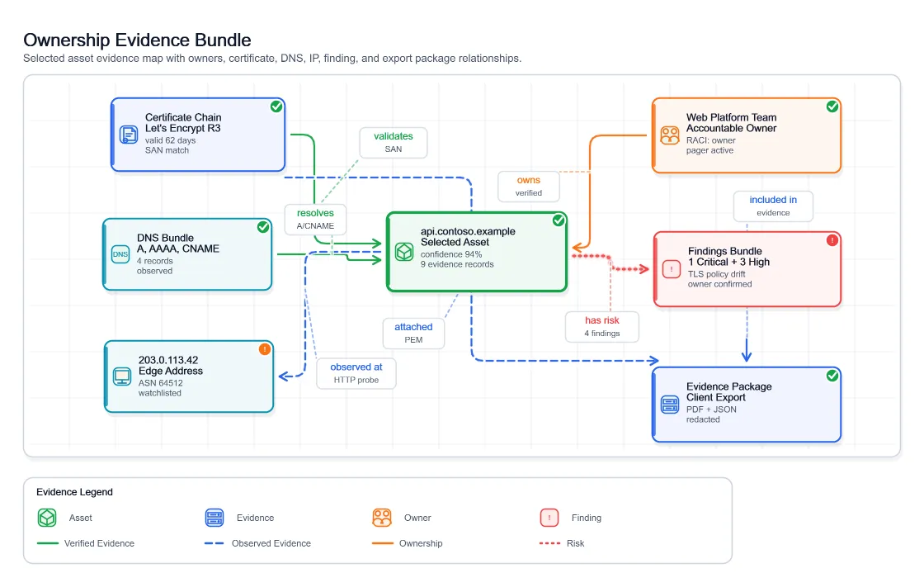The width and height of the screenshot is (924, 587).
Task: Click the Certificate Chain document icon
Action: coord(129,135)
